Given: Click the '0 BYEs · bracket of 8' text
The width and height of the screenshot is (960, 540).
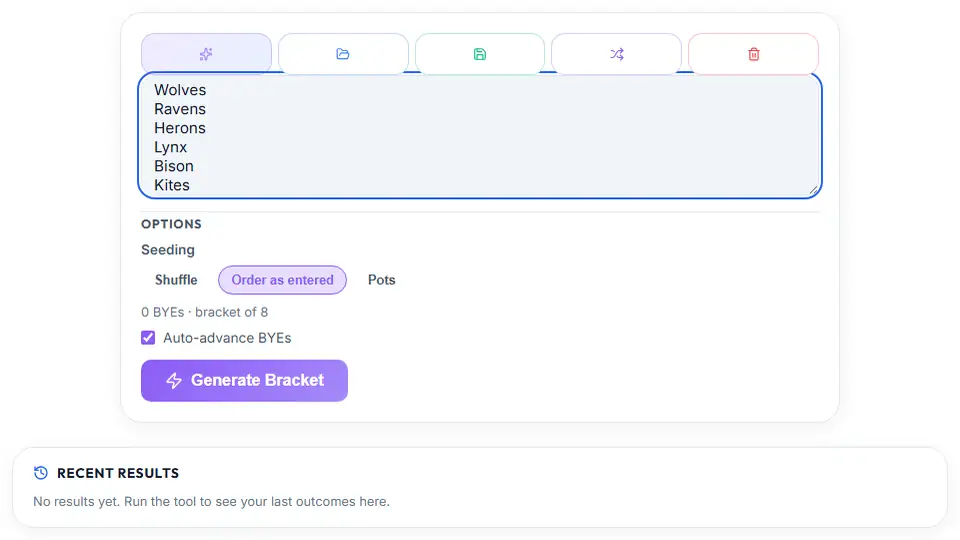Looking at the screenshot, I should pos(204,312).
